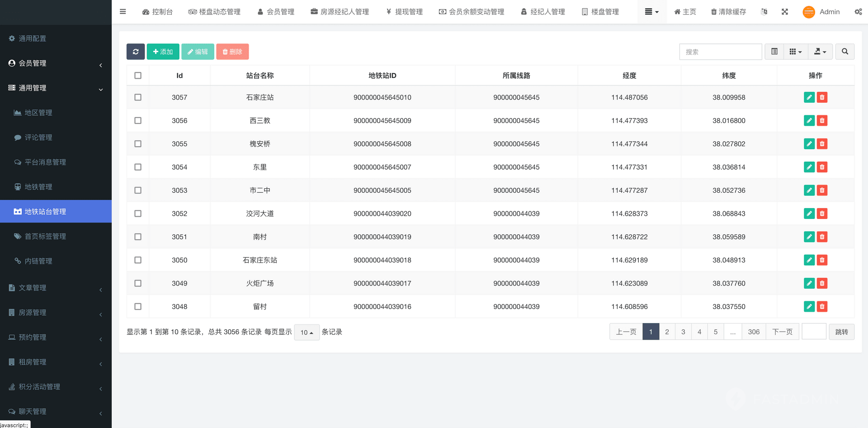Open the export data dropdown
Image resolution: width=868 pixels, height=428 pixels.
click(x=820, y=52)
